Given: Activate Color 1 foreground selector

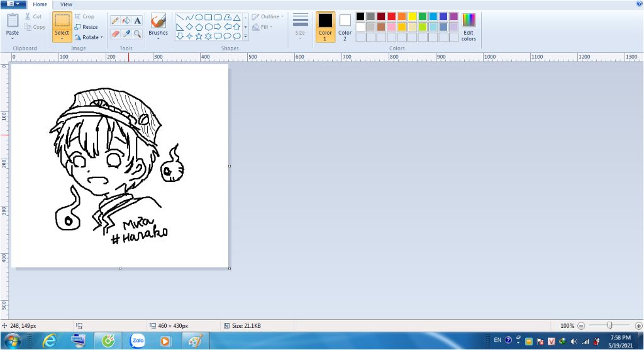Looking at the screenshot, I should click(325, 26).
